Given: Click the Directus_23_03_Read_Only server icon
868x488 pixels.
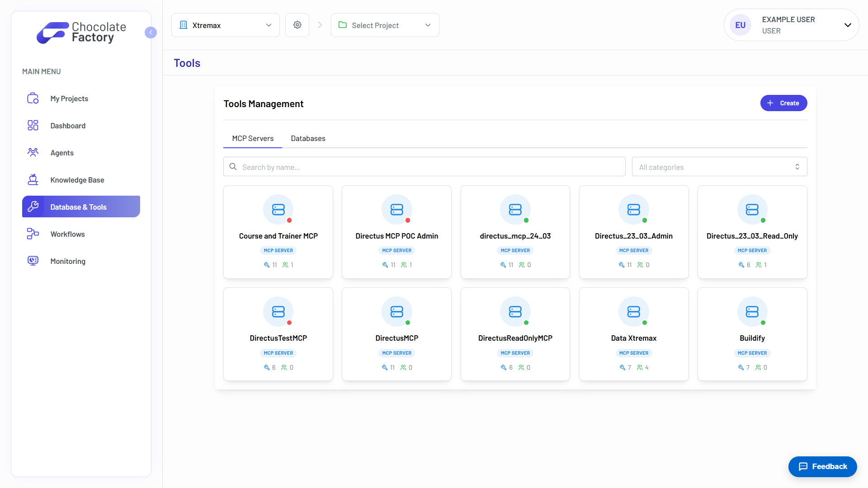Looking at the screenshot, I should click(x=752, y=210).
